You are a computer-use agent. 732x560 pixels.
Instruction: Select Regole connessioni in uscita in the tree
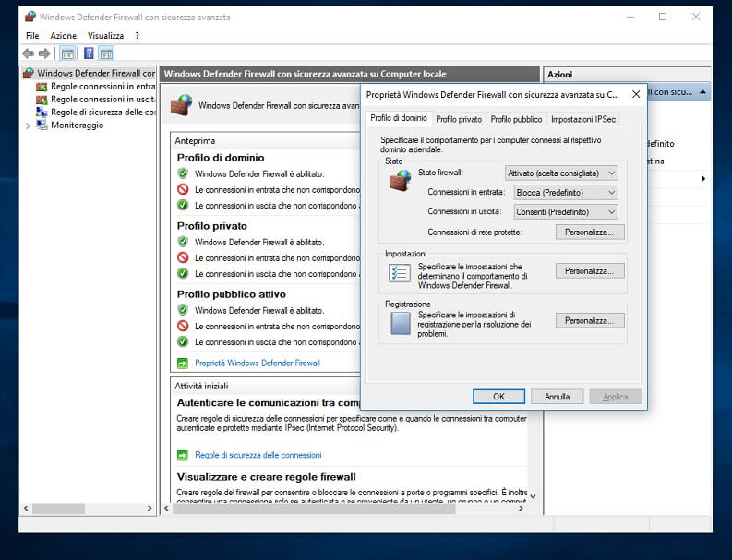[102, 100]
